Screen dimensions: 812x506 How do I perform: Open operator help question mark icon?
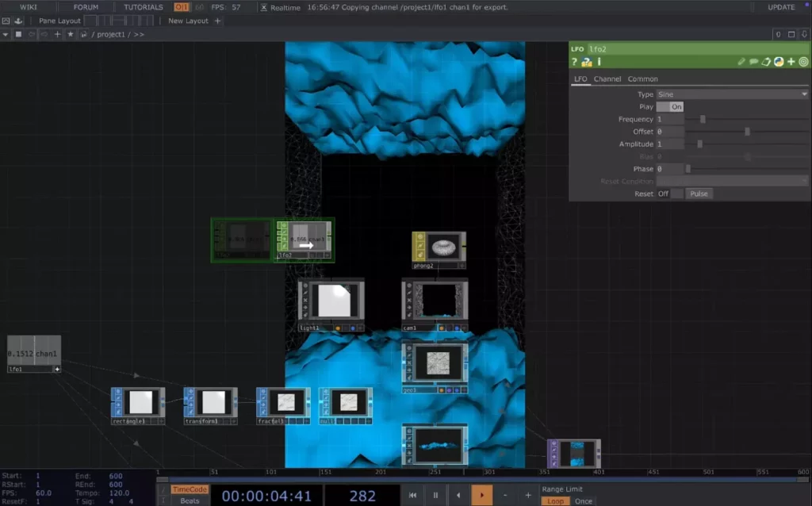pos(575,62)
